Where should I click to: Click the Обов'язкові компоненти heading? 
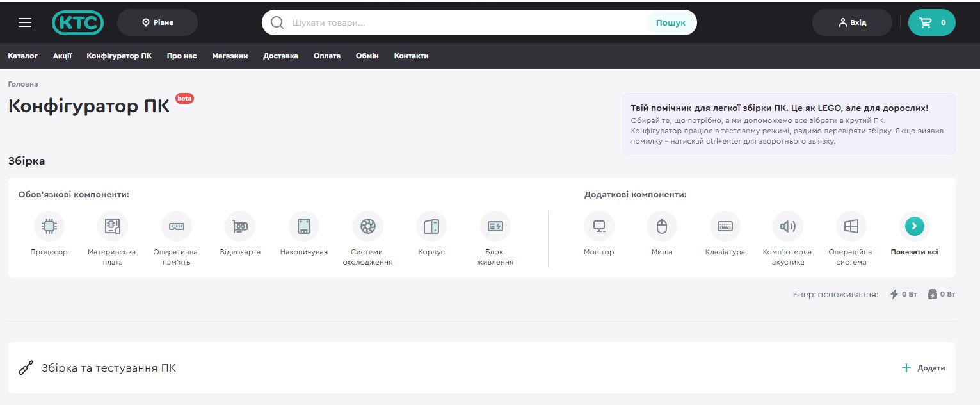click(x=74, y=194)
